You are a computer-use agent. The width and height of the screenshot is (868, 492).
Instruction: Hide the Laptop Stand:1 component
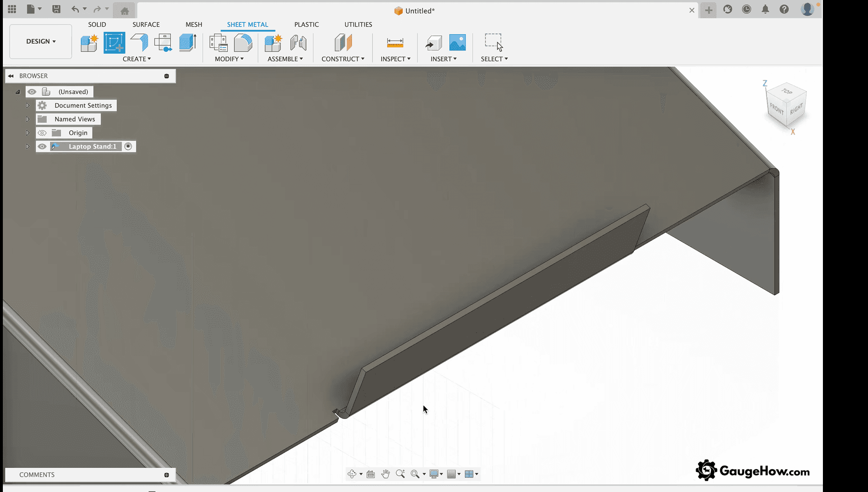42,146
